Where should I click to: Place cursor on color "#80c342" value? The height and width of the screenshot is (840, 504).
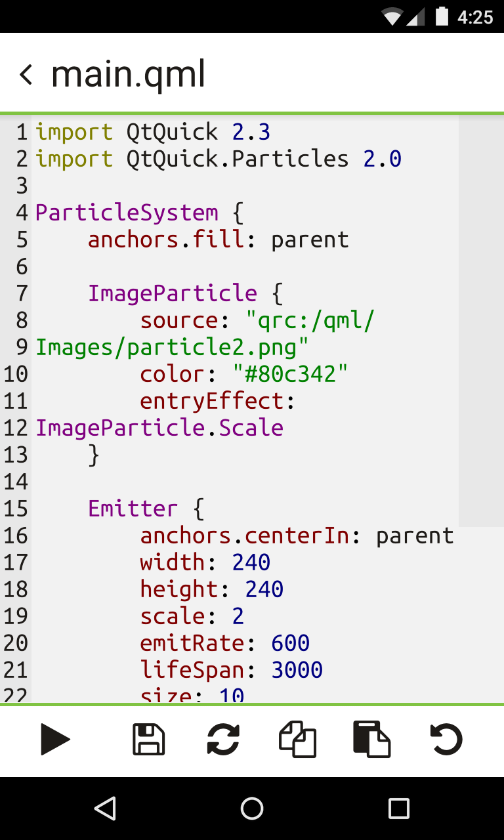(290, 374)
